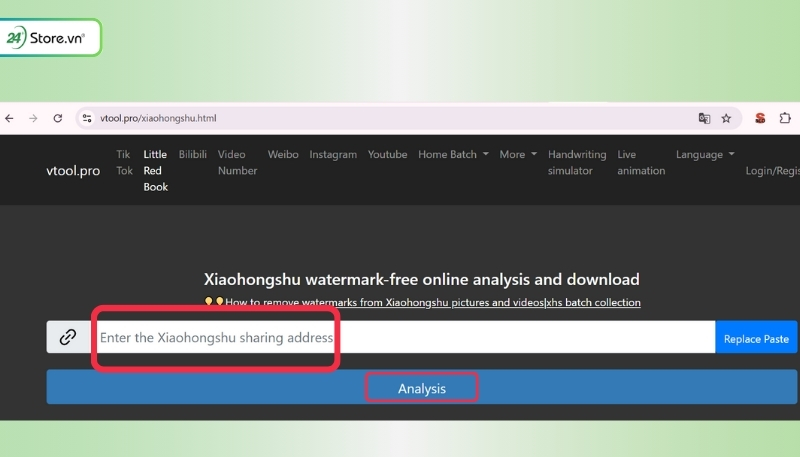Open the Instagram nav item
The image size is (800, 457).
pyautogui.click(x=333, y=154)
